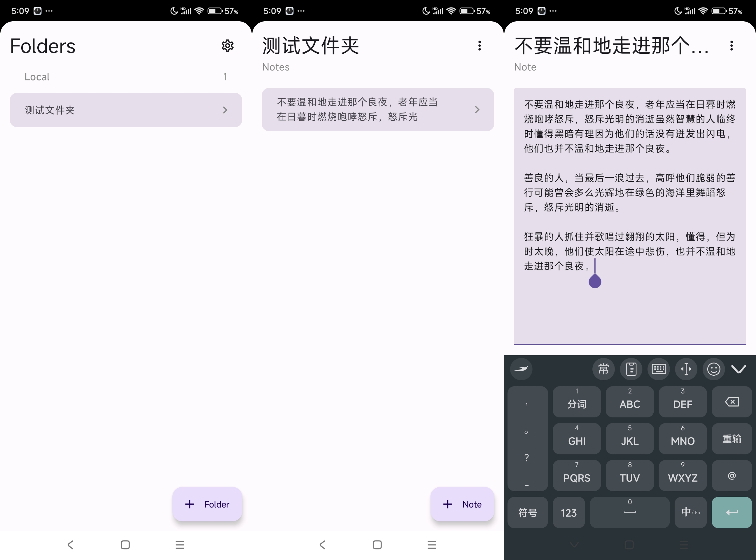This screenshot has width=756, height=560.
Task: Open the clipboard panel on the keyboard
Action: pyautogui.click(x=631, y=369)
